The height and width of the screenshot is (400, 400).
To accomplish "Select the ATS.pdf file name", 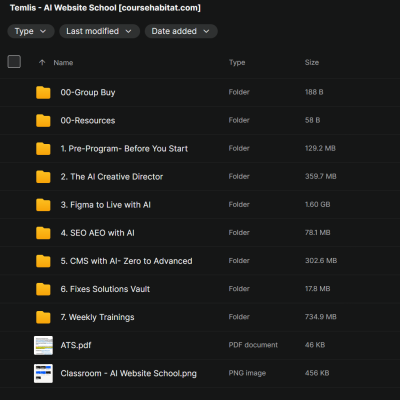I will [x=76, y=345].
